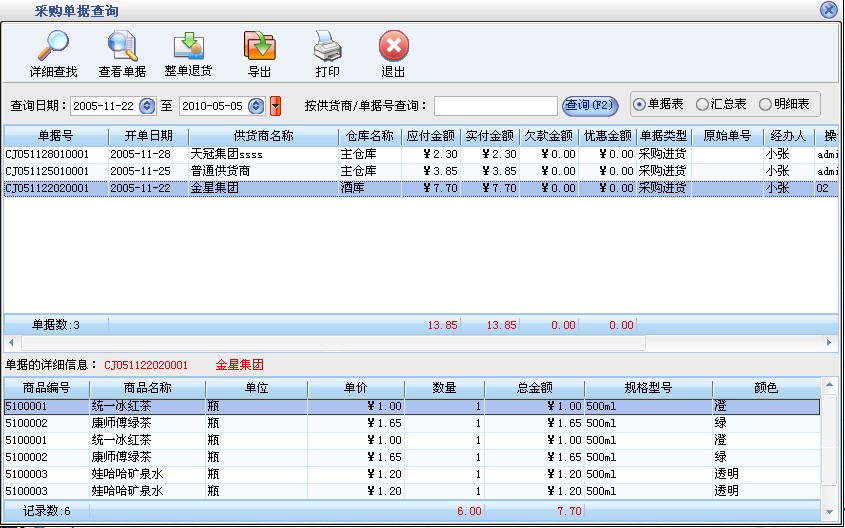Sort by 供货商名称 column header
The image size is (845, 528).
pos(263,136)
